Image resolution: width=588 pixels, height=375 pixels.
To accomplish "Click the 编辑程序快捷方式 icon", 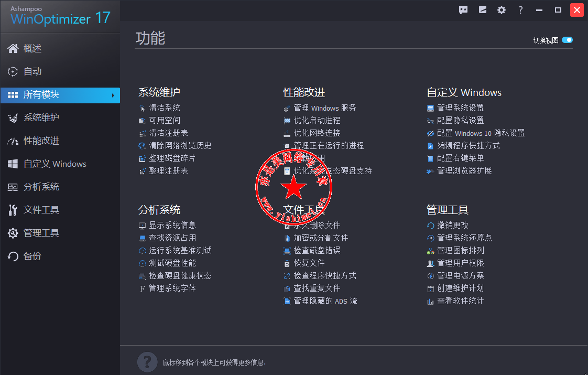I will (x=430, y=146).
